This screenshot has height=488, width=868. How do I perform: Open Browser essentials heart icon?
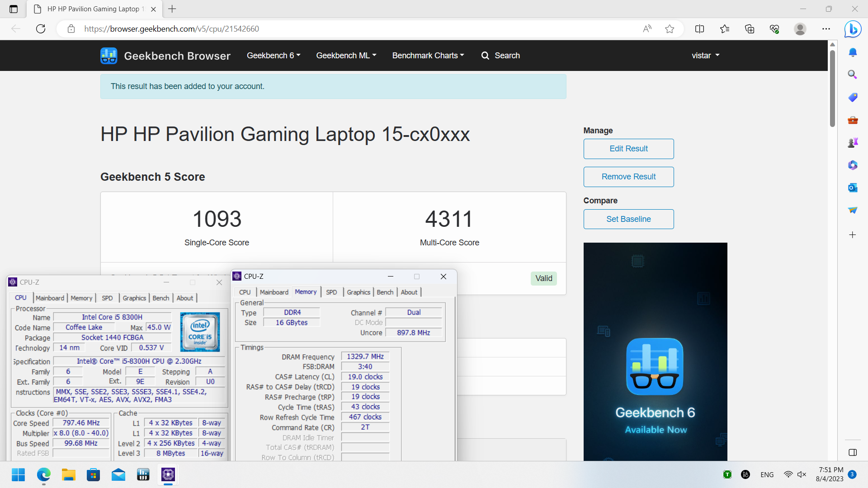(x=774, y=29)
